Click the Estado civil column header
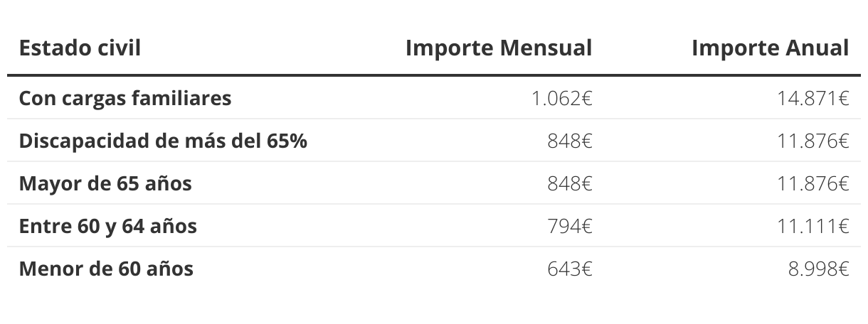Image resolution: width=868 pixels, height=324 pixels. pos(80,48)
